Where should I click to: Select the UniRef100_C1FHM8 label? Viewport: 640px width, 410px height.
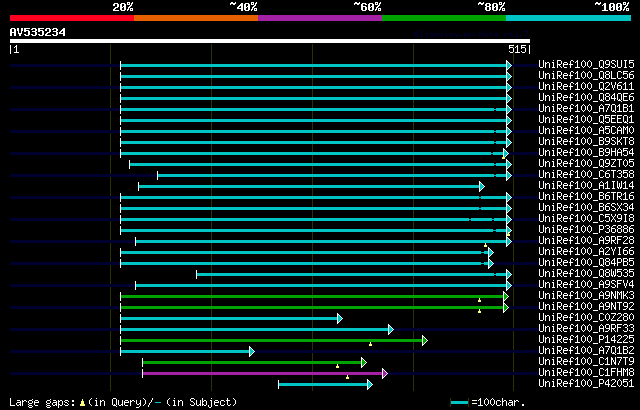point(586,373)
